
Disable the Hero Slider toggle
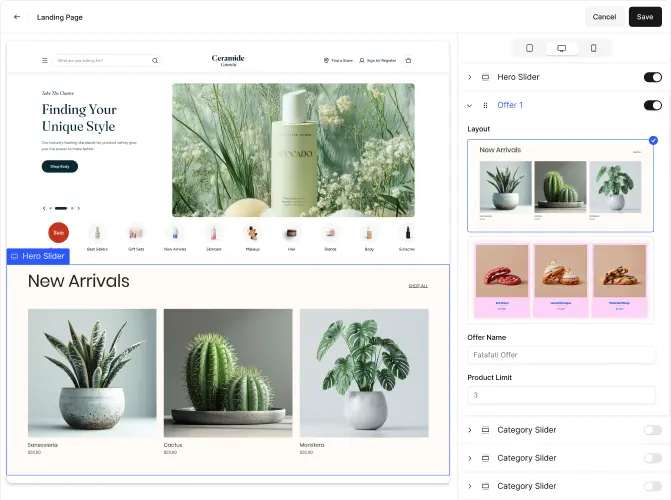click(x=652, y=77)
